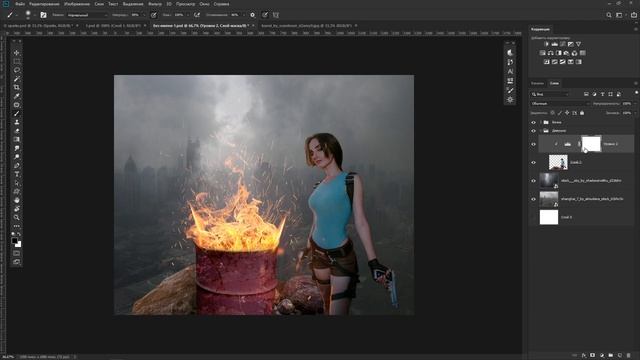Select the Move tool
Viewport: 640px width, 360px height.
click(16, 53)
